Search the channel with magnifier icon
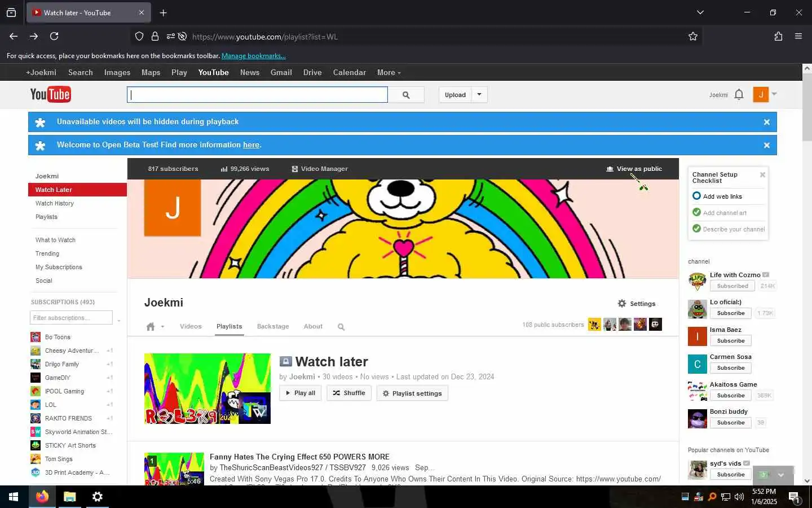 (341, 327)
